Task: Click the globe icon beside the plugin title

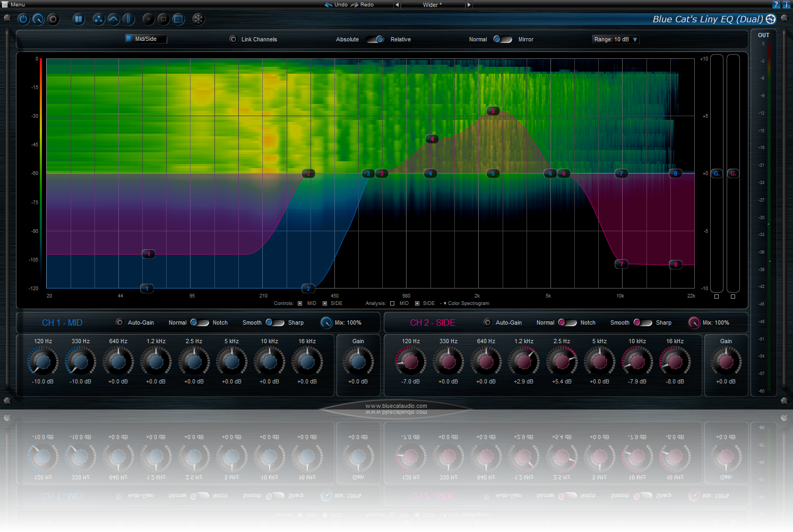Action: tap(770, 19)
